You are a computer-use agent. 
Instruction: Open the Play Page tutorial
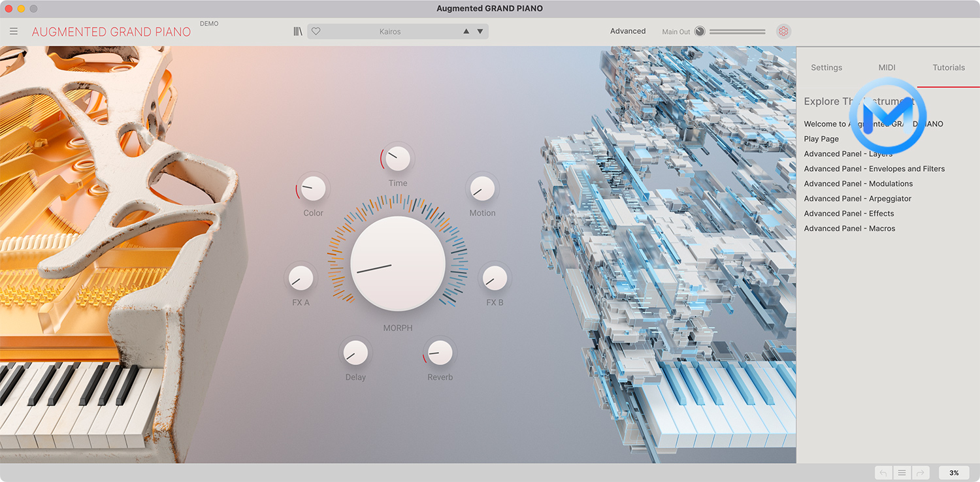(821, 138)
